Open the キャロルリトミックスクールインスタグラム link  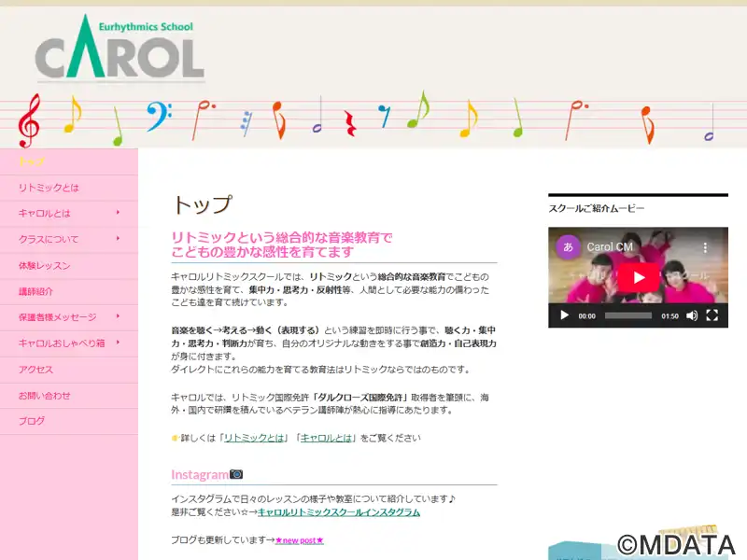click(339, 511)
